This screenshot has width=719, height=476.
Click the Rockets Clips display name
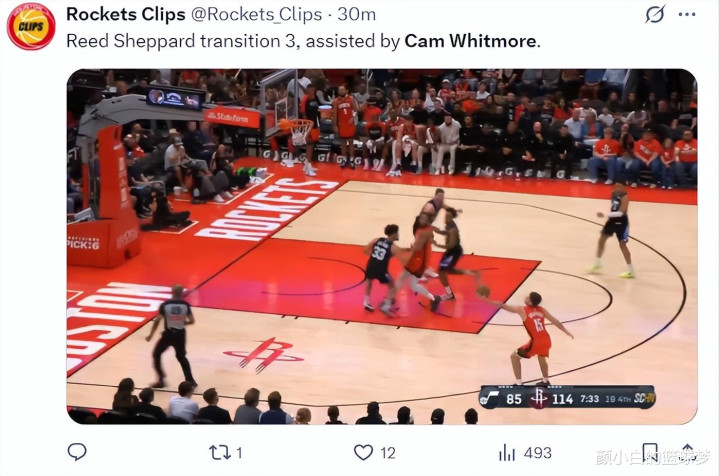coord(126,14)
